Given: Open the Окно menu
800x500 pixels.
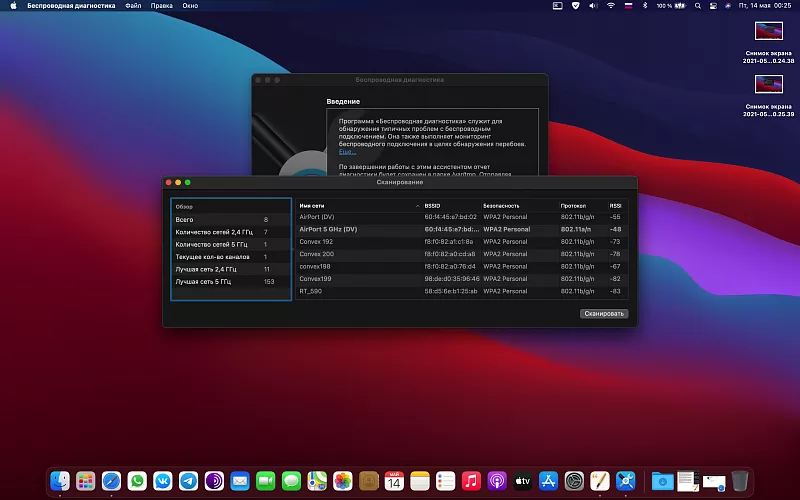Looking at the screenshot, I should click(x=189, y=6).
